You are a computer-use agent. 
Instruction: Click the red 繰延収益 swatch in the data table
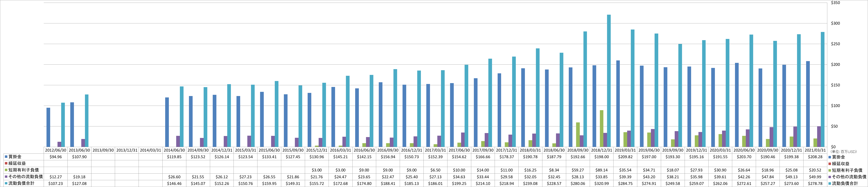point(6,163)
